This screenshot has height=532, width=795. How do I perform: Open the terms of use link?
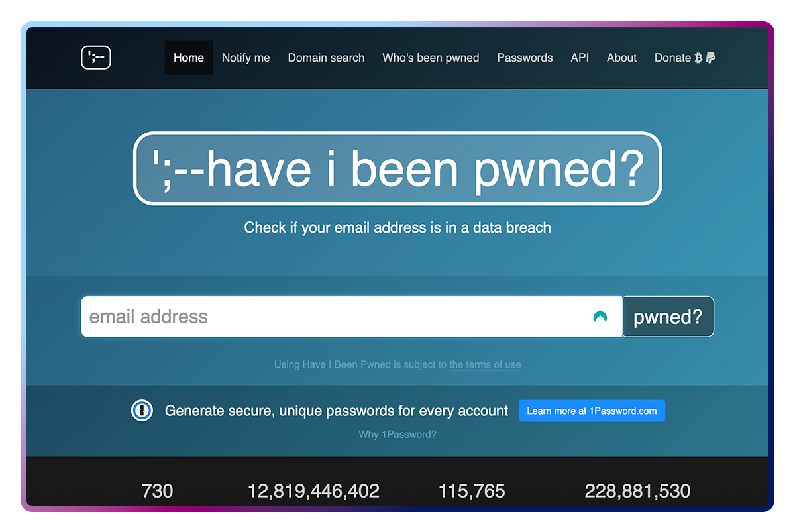485,364
